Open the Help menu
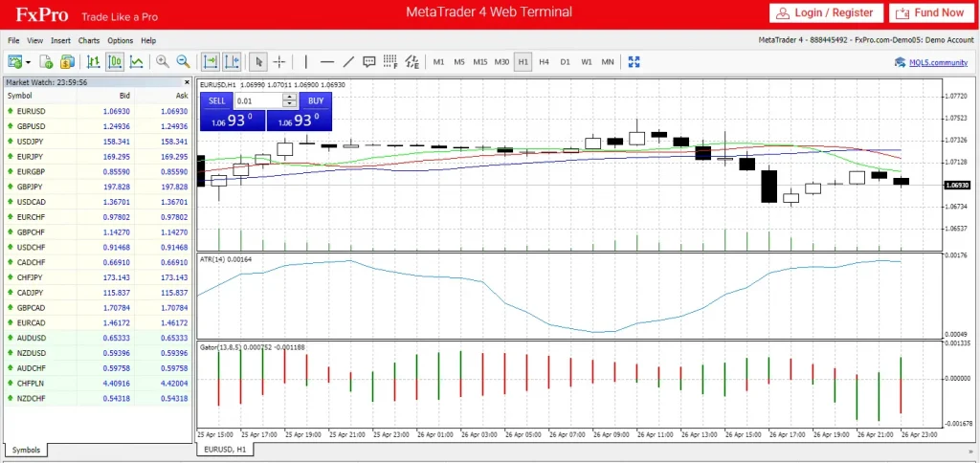The image size is (980, 463). tap(148, 40)
